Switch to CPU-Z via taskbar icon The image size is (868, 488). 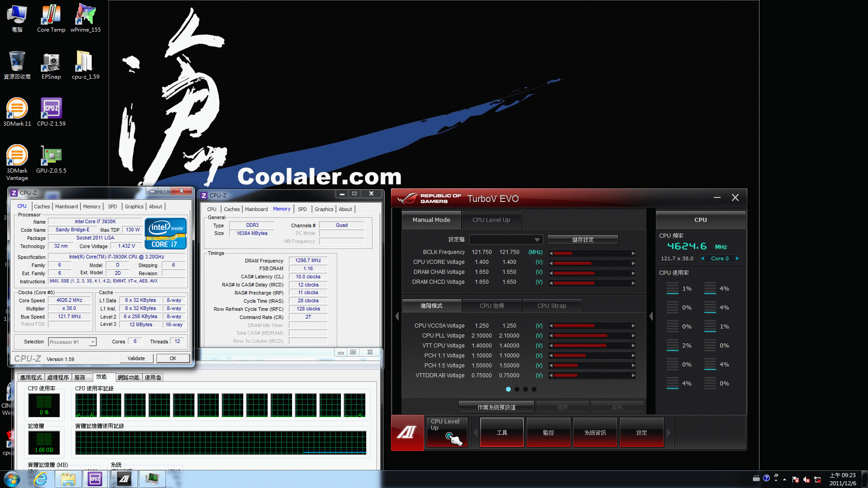click(x=95, y=479)
